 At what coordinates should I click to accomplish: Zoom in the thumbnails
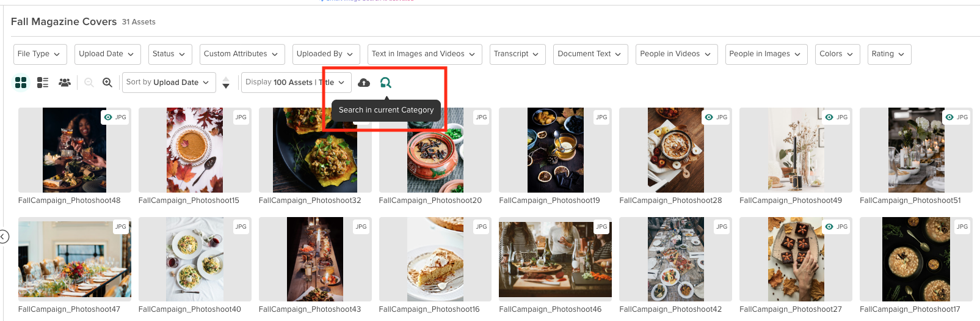point(107,83)
